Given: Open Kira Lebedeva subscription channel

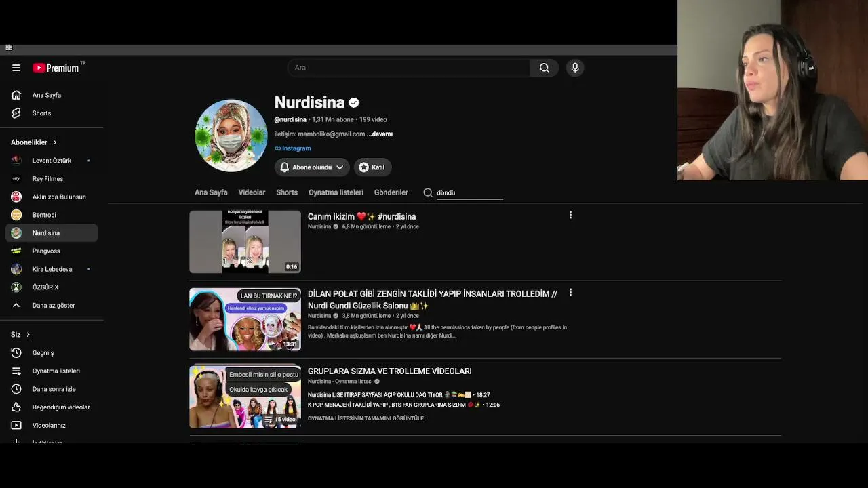Looking at the screenshot, I should coord(52,269).
